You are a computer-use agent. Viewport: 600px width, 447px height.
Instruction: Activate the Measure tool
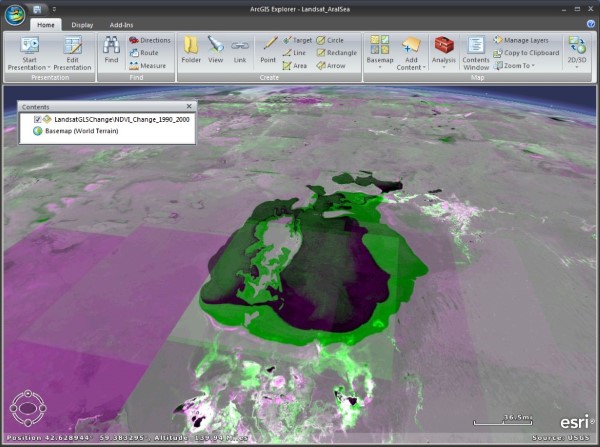148,66
